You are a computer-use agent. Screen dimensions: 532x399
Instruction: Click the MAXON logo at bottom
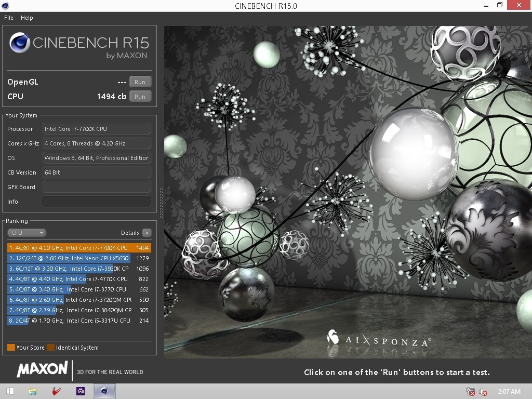43,369
